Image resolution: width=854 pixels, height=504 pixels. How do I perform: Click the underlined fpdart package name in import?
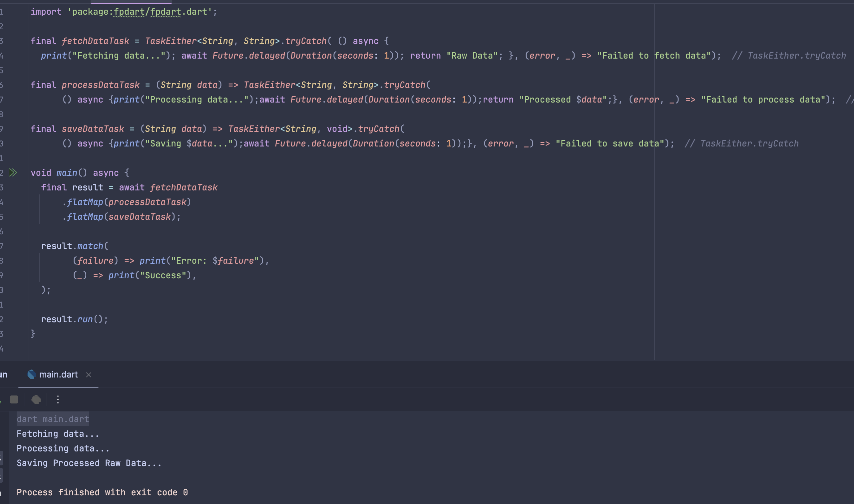(x=129, y=12)
